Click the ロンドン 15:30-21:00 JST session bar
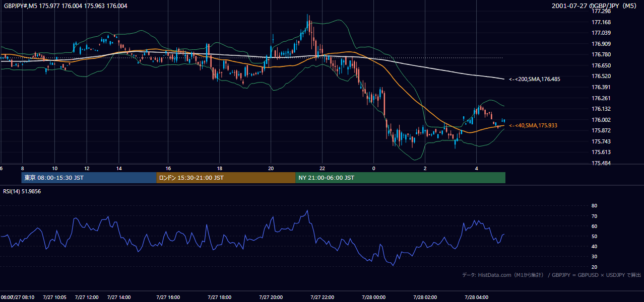644x302 pixels. pyautogui.click(x=226, y=178)
